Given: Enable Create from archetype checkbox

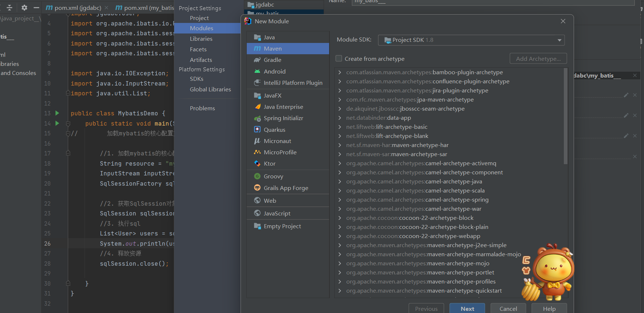Looking at the screenshot, I should [x=339, y=58].
